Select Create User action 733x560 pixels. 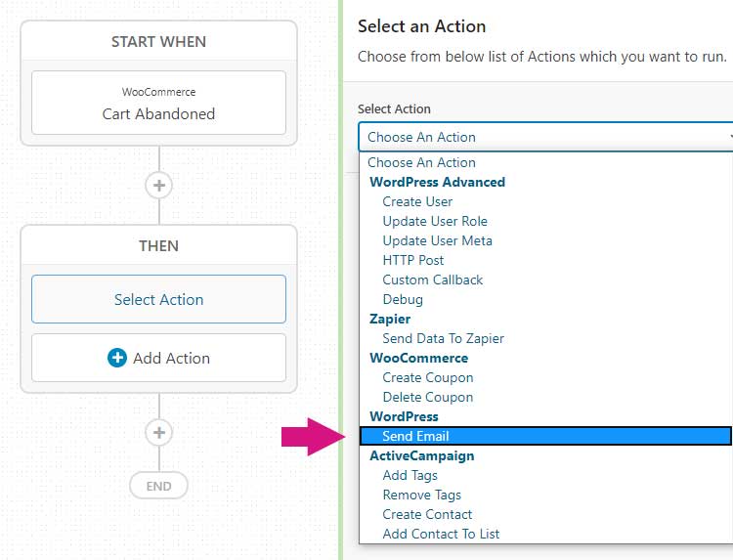(x=417, y=202)
